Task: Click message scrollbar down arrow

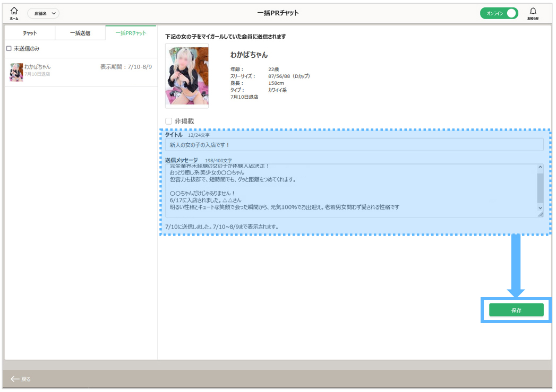Action: click(x=540, y=207)
